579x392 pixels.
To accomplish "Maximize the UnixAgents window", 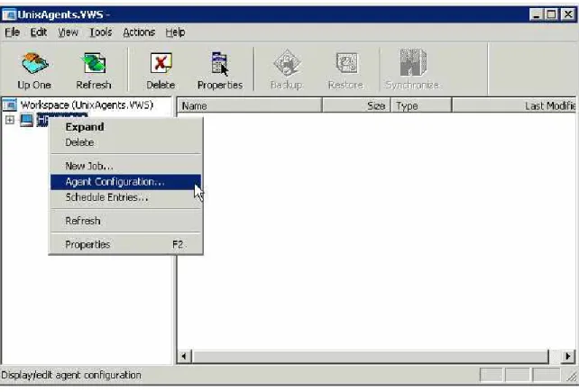I will pos(552,14).
